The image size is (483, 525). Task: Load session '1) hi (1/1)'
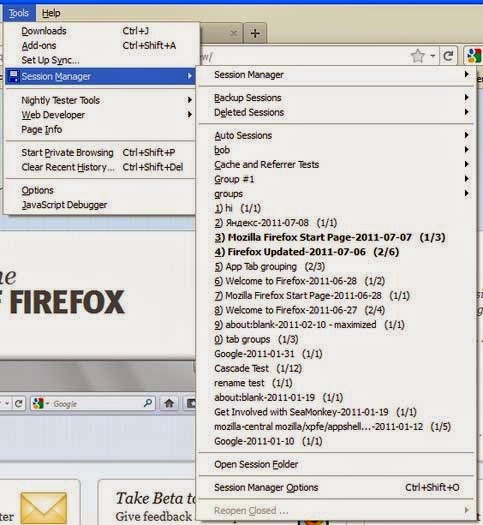point(336,209)
